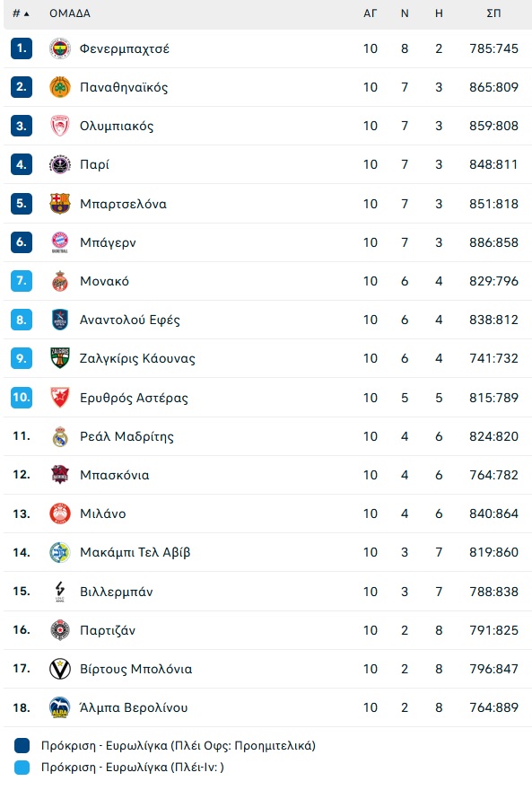
Task: Click the Ολυμπιακός team crest
Action: tap(60, 126)
